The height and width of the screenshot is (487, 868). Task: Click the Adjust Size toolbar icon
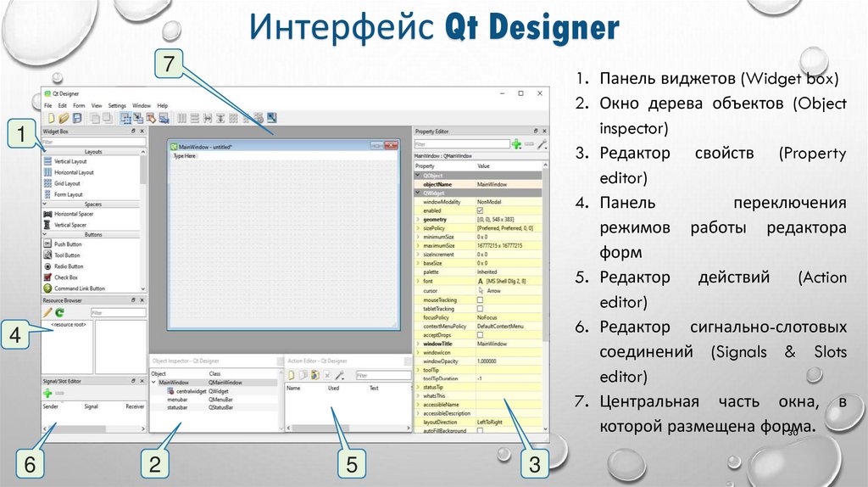tap(271, 118)
